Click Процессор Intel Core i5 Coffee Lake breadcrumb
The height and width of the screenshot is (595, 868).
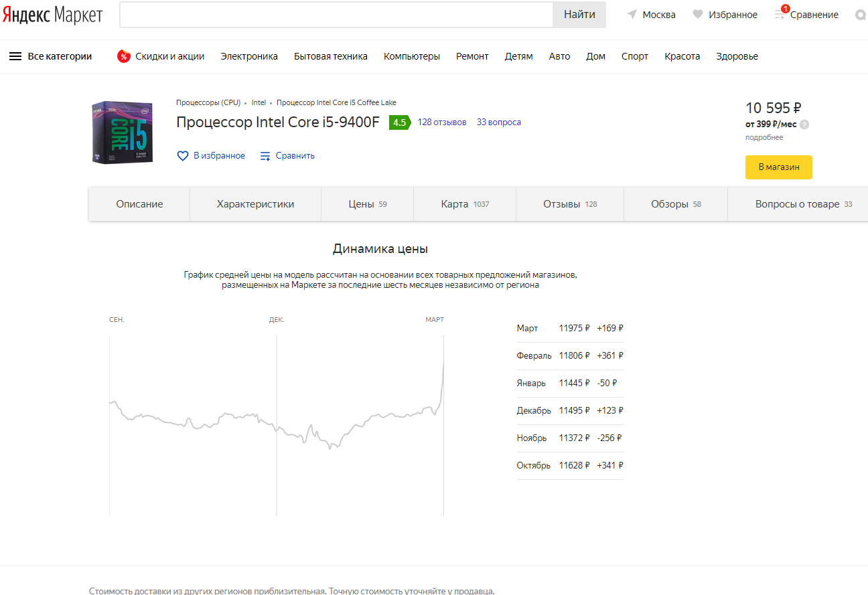point(336,102)
